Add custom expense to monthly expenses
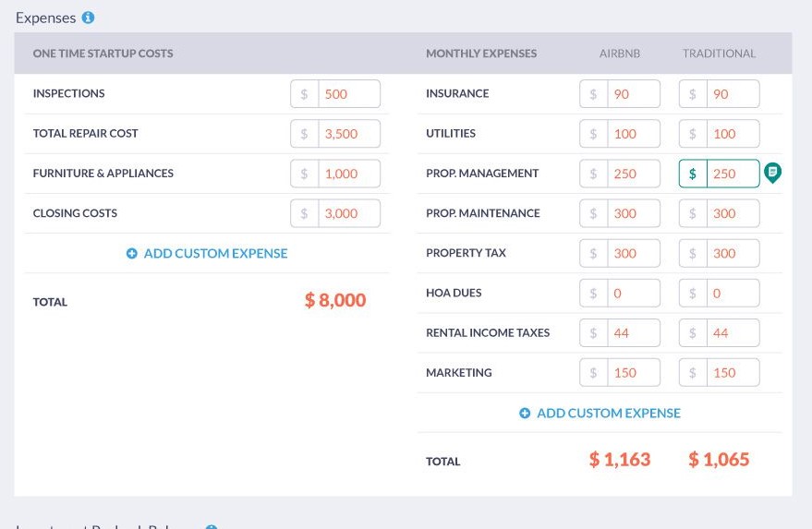This screenshot has width=812, height=529. 608,414
